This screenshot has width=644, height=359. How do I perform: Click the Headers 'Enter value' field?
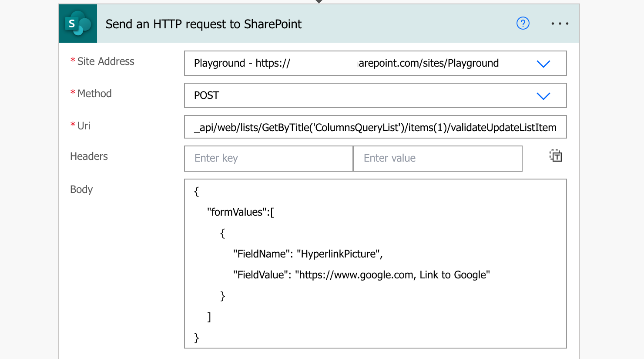[x=438, y=158]
